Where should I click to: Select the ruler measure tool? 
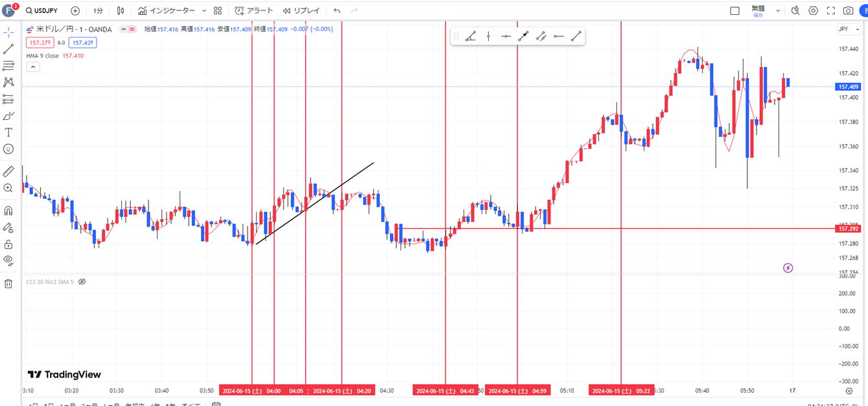pos(8,172)
